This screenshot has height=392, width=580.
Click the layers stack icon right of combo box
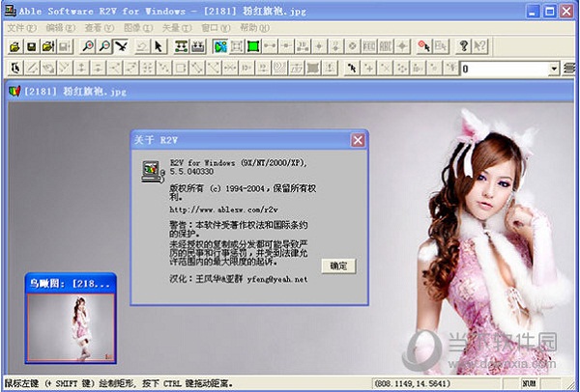(x=569, y=69)
